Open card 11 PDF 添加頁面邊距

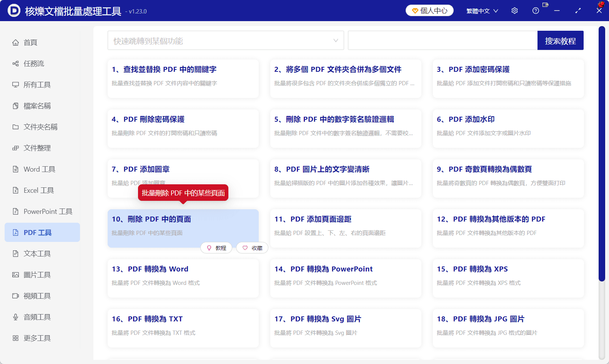[346, 228]
